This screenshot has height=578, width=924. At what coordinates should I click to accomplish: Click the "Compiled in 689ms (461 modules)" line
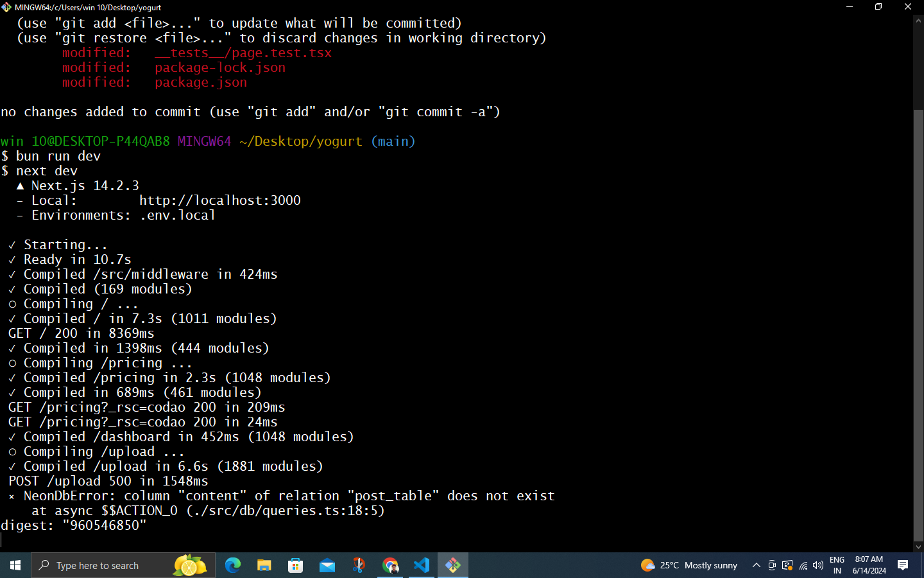pyautogui.click(x=135, y=392)
